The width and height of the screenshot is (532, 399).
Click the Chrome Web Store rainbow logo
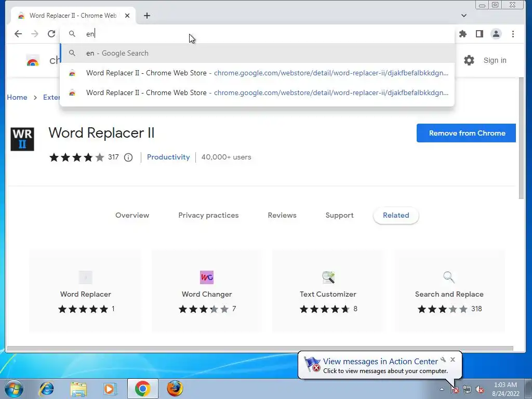(x=33, y=61)
